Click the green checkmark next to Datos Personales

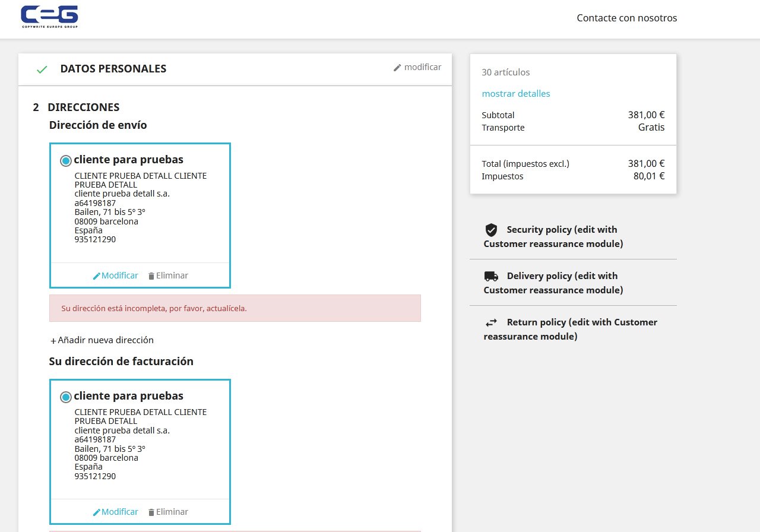(x=42, y=69)
